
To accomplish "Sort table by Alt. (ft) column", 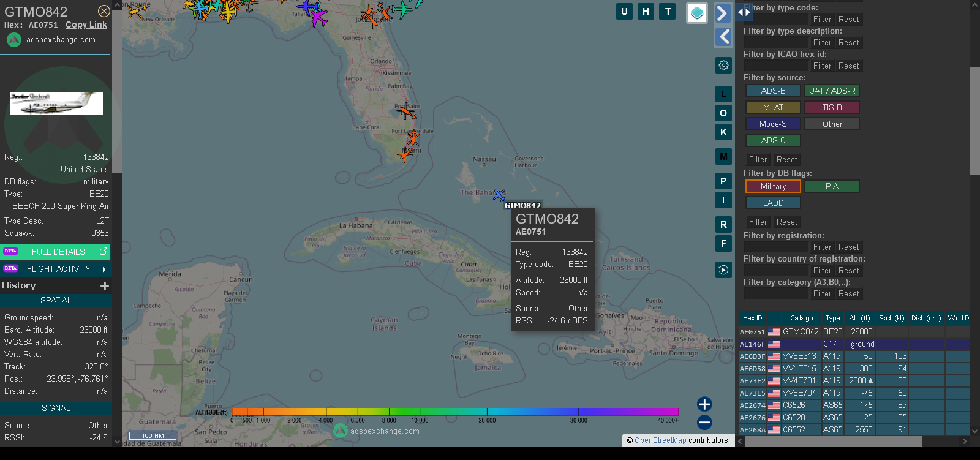I will [859, 318].
